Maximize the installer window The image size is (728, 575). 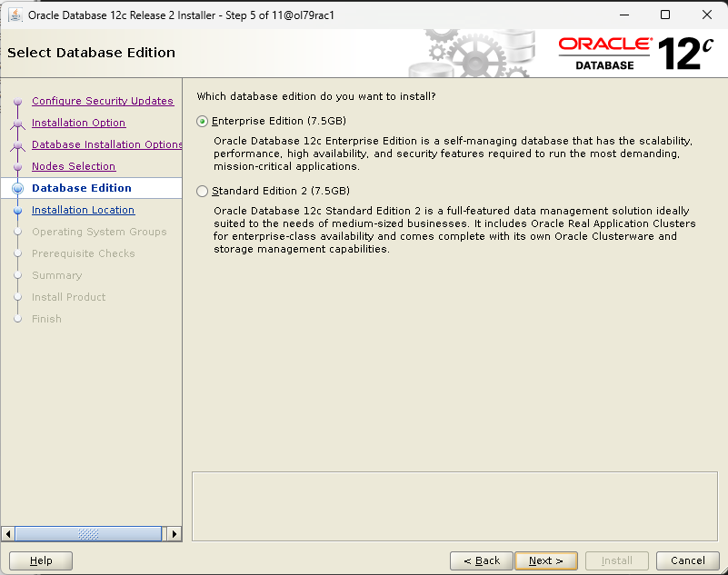(x=665, y=15)
